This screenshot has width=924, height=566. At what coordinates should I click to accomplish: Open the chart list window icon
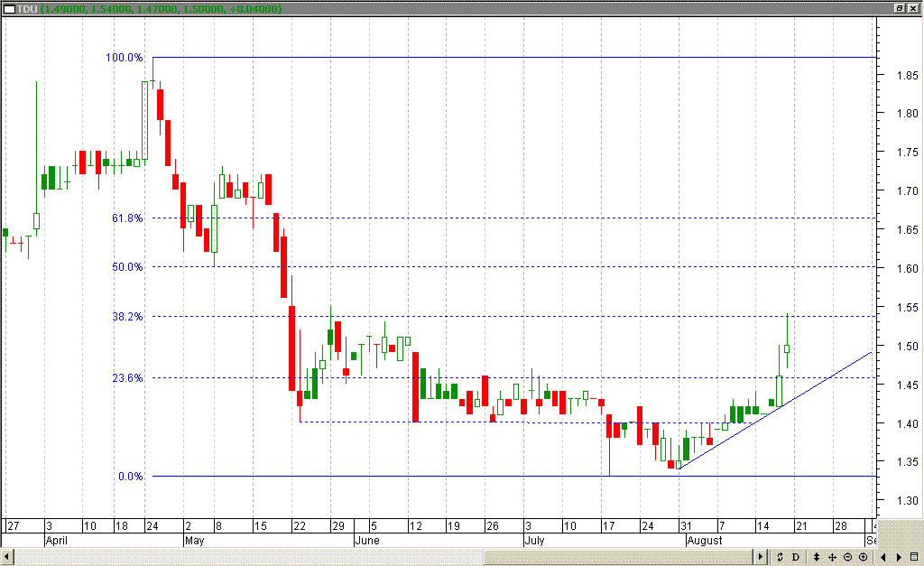pos(914,557)
